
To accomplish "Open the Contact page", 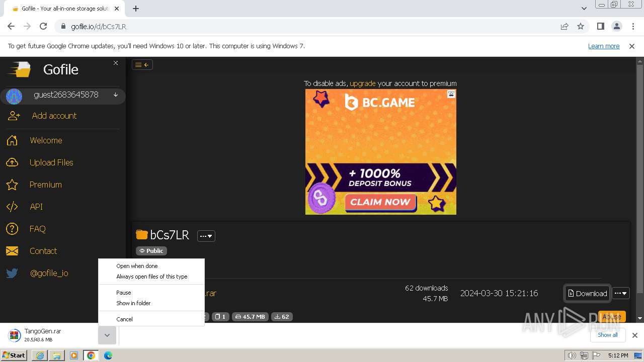I will pos(43,251).
